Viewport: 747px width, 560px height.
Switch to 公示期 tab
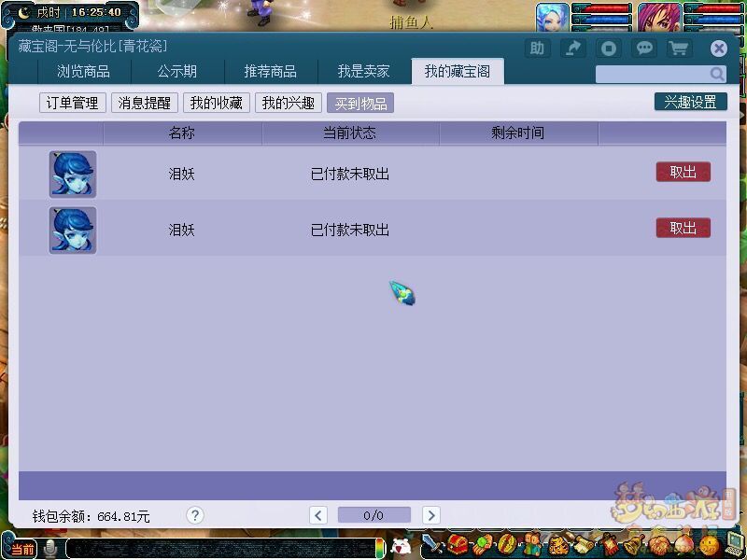[177, 72]
